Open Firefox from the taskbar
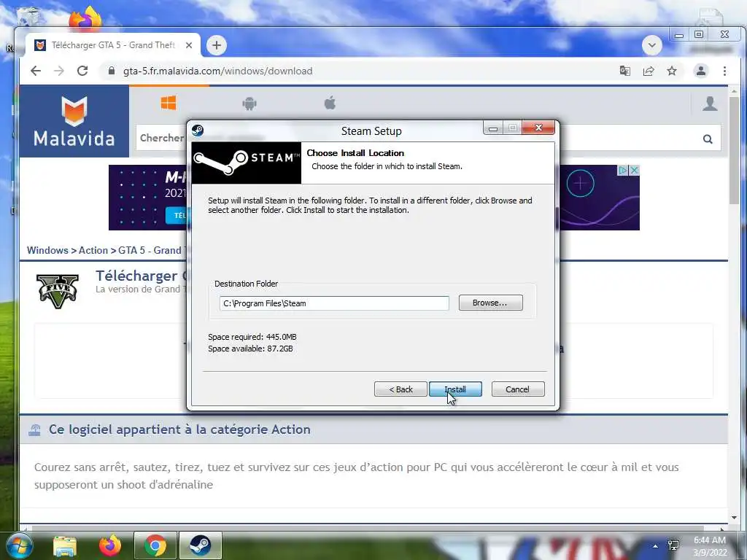The width and height of the screenshot is (747, 560). (x=109, y=545)
